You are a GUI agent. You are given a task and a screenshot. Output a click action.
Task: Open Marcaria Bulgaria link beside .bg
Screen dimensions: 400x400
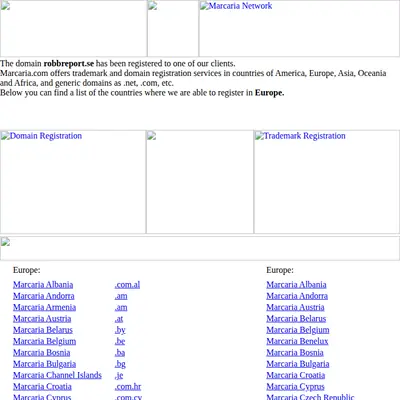(x=44, y=364)
